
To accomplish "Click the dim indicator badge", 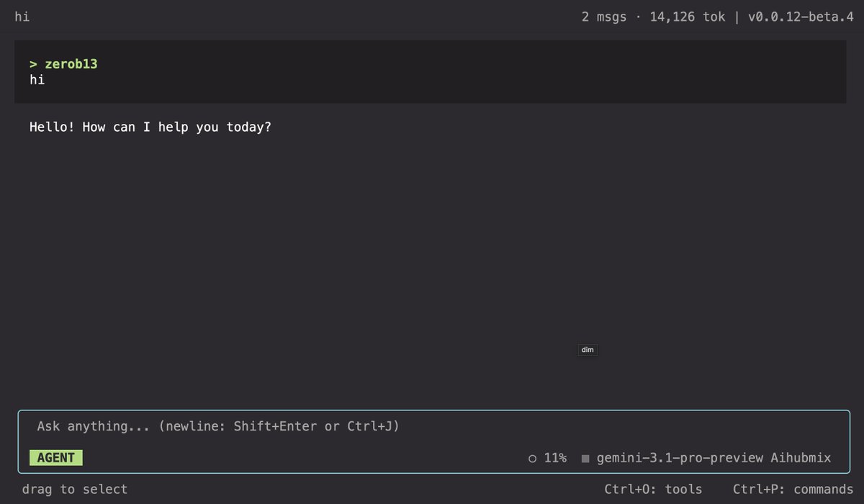I will tap(588, 349).
